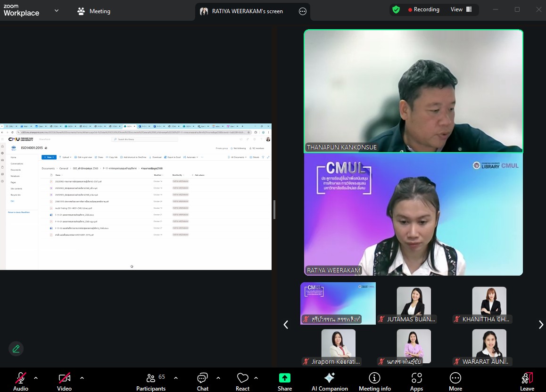Show Meeting info
Viewport: 546px width, 392px height.
tap(374, 380)
